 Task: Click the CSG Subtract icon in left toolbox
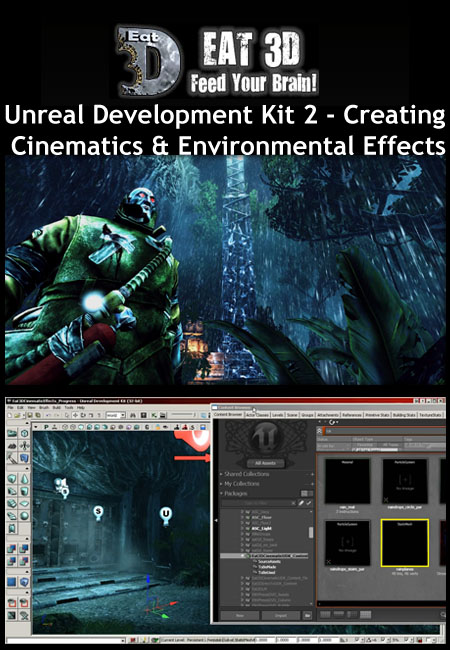coord(25,549)
